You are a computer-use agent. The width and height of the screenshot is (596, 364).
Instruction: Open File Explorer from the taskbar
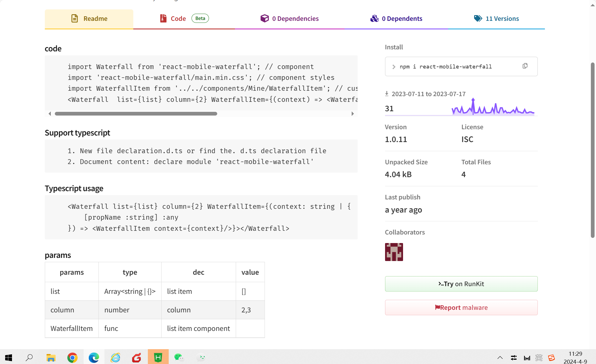(51, 357)
